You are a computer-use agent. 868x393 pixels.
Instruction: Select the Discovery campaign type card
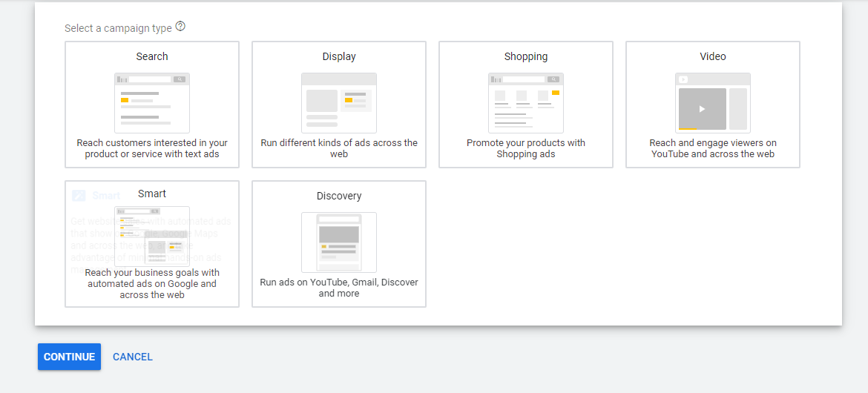click(x=339, y=244)
